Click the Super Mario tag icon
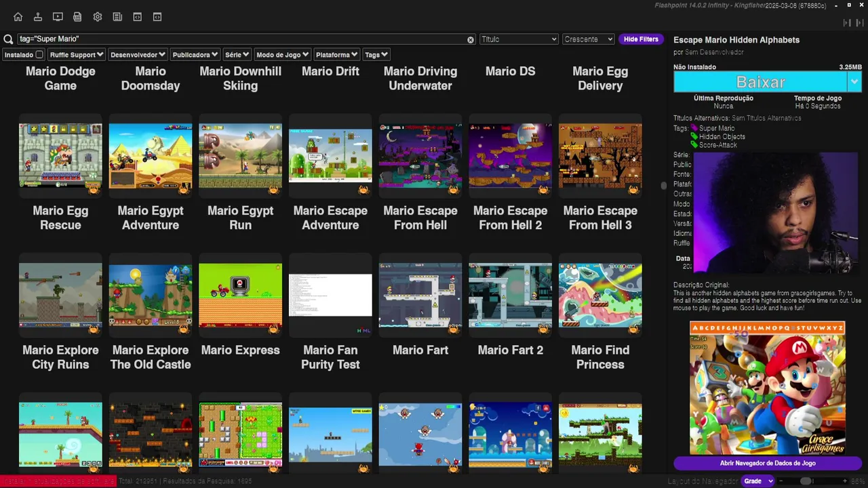The image size is (868, 488). coord(694,128)
